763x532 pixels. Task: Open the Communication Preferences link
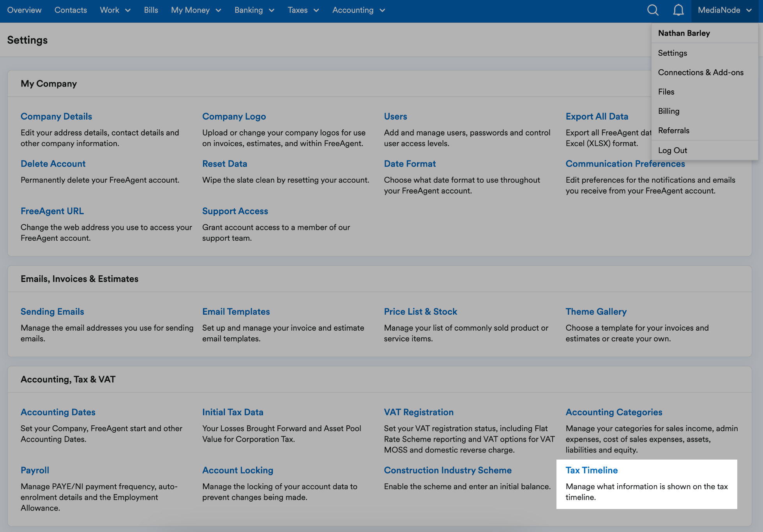point(625,164)
